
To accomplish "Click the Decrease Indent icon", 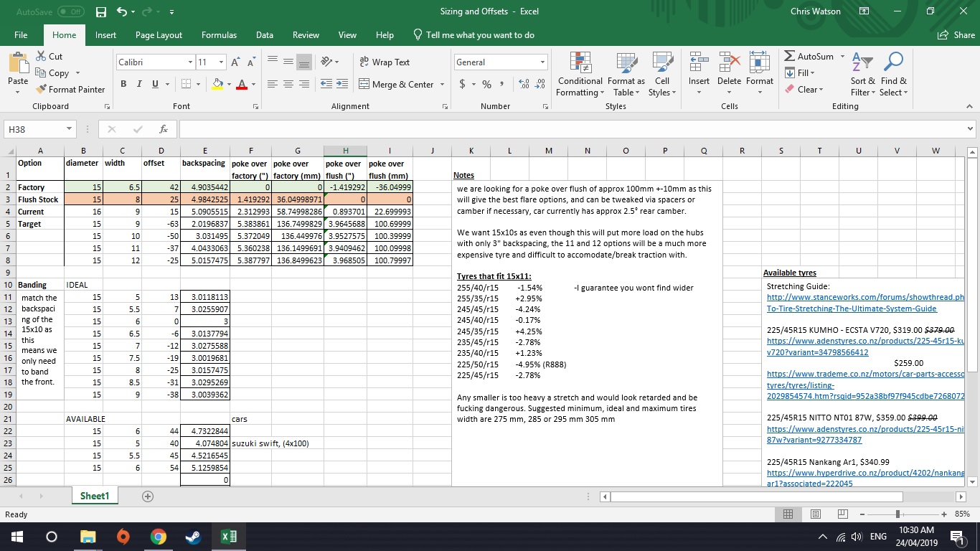I will (325, 84).
